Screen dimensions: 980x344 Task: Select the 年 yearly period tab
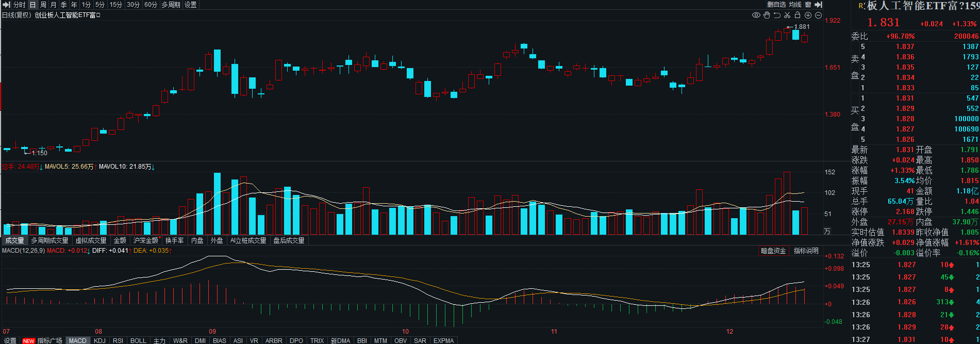[74, 5]
